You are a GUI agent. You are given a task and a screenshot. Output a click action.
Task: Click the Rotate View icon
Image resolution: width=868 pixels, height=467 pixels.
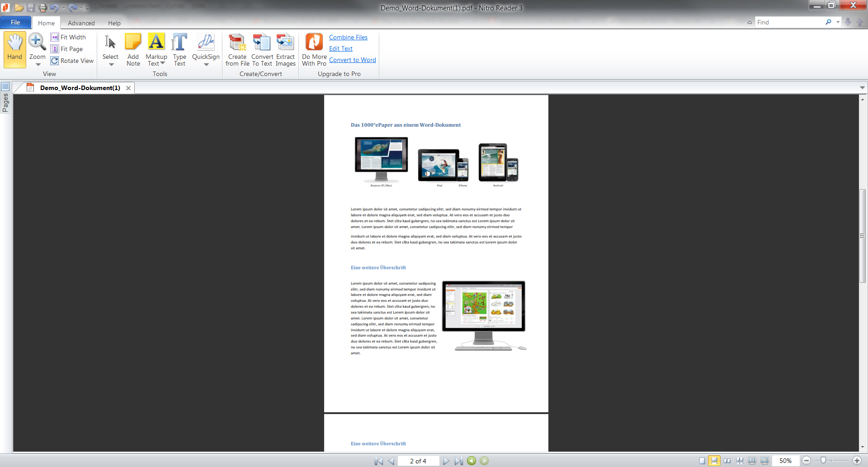coord(55,61)
